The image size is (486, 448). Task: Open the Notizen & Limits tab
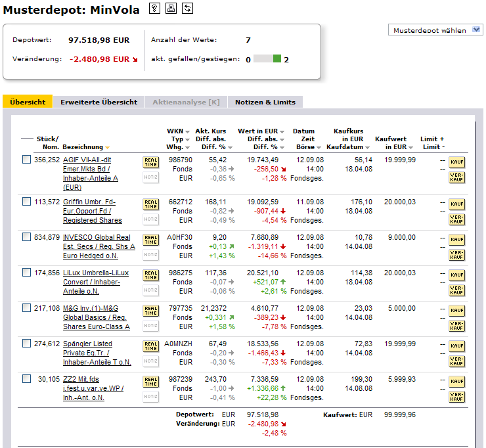click(265, 102)
